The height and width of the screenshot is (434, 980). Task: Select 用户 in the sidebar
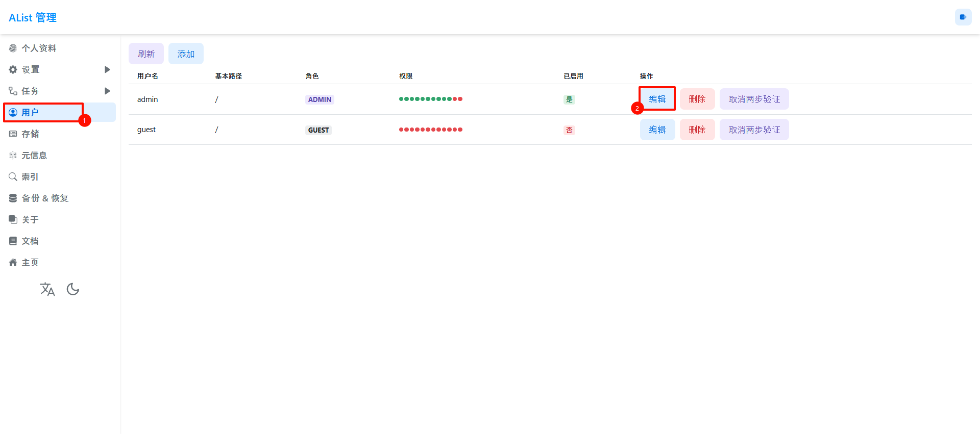[30, 113]
